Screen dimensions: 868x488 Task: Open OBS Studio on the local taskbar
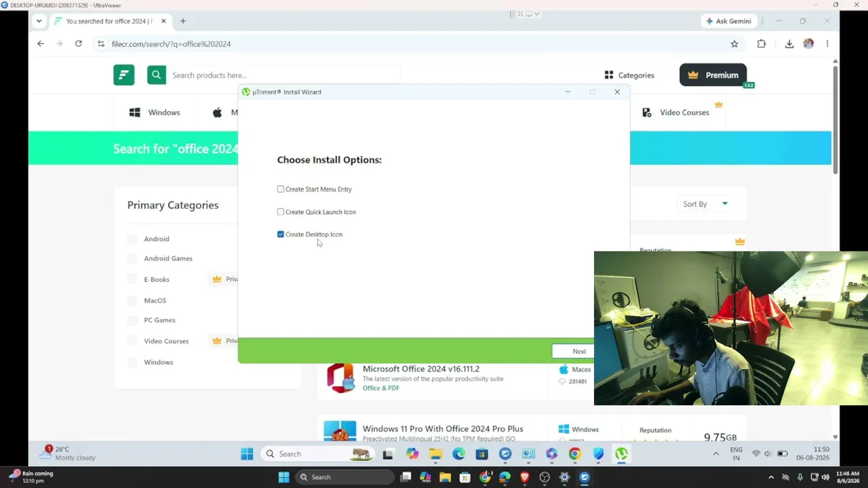pyautogui.click(x=545, y=477)
